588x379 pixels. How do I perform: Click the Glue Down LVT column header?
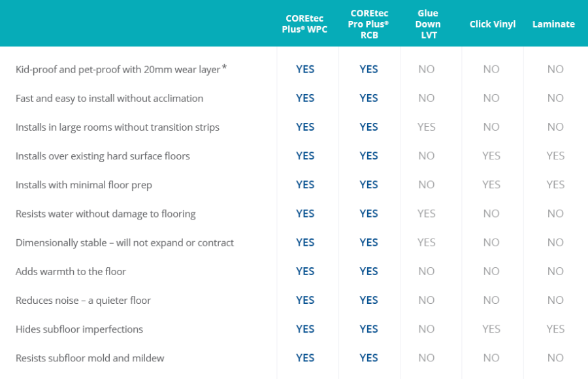pos(428,24)
